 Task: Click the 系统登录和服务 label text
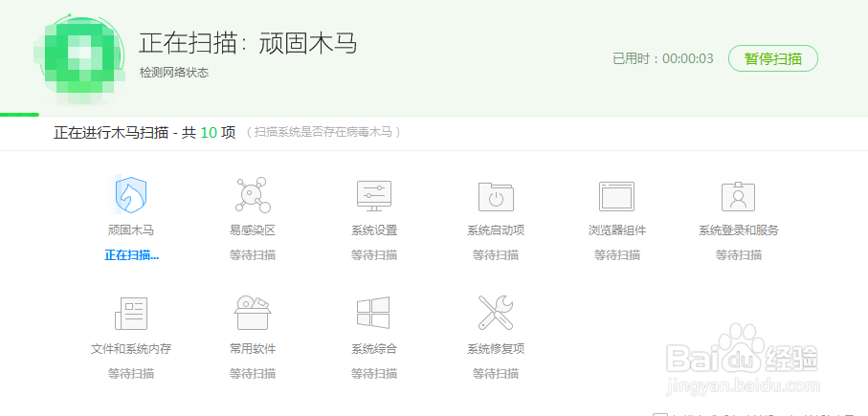[x=739, y=230]
